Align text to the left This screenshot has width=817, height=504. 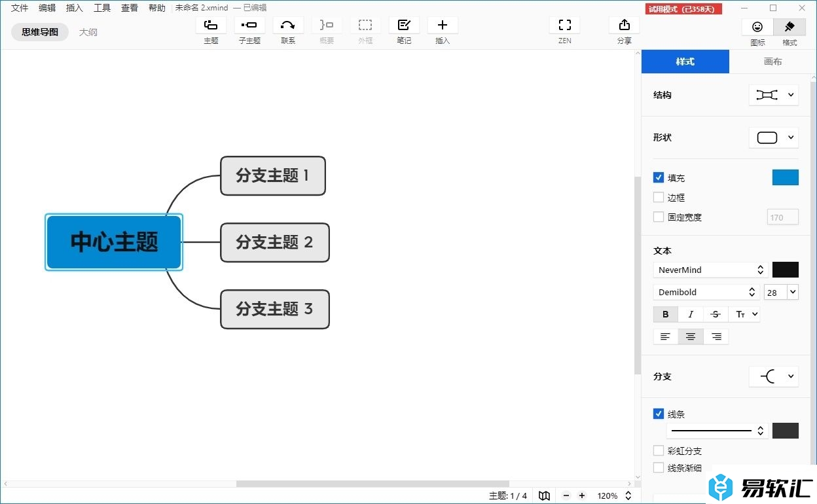point(666,336)
